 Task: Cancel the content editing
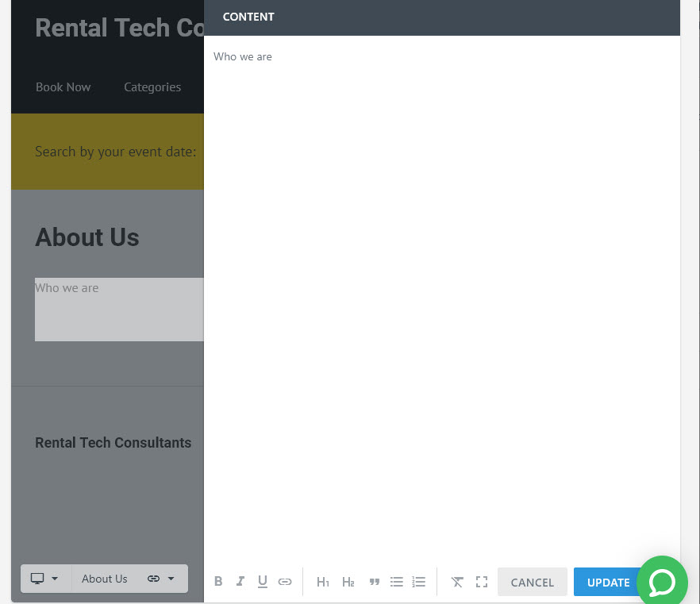(532, 582)
